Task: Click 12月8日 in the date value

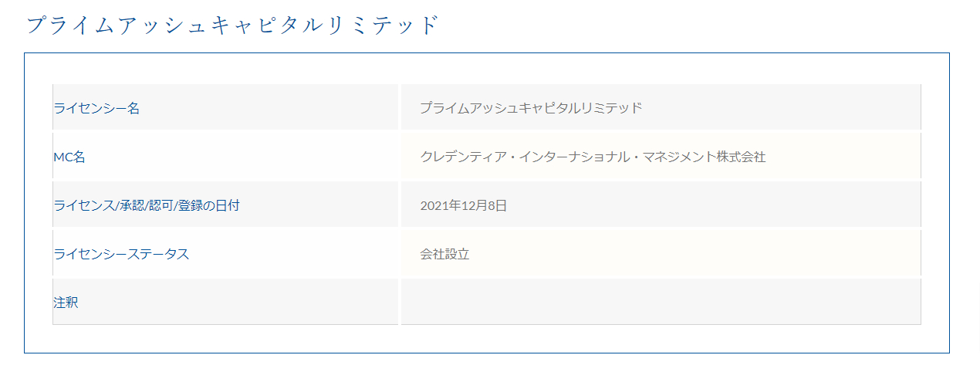Action: pos(481,205)
